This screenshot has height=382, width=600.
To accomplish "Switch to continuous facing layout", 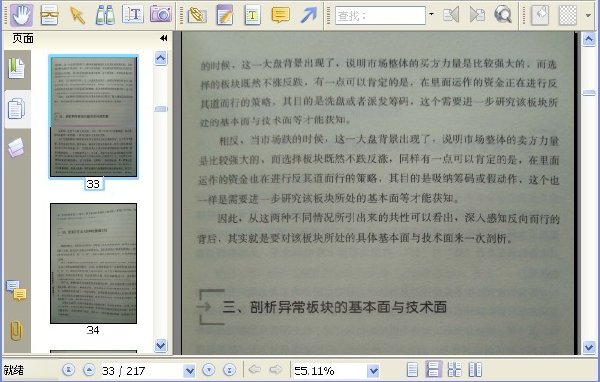I will pyautogui.click(x=454, y=370).
